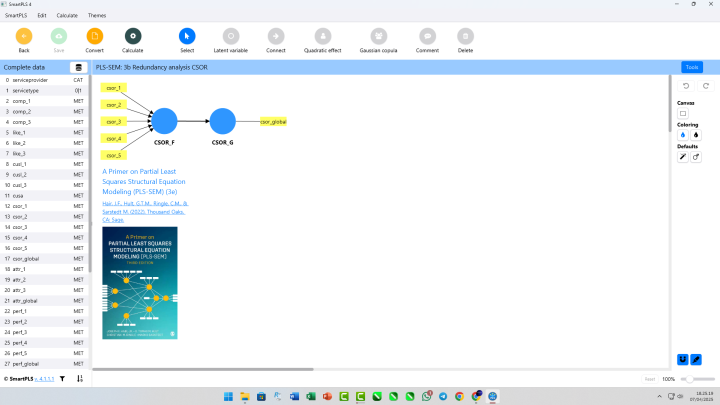720x405 pixels.
Task: Open WhatsApp from the taskbar
Action: 427,396
